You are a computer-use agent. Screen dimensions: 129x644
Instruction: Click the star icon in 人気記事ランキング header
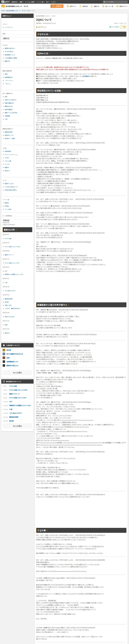tap(4, 345)
